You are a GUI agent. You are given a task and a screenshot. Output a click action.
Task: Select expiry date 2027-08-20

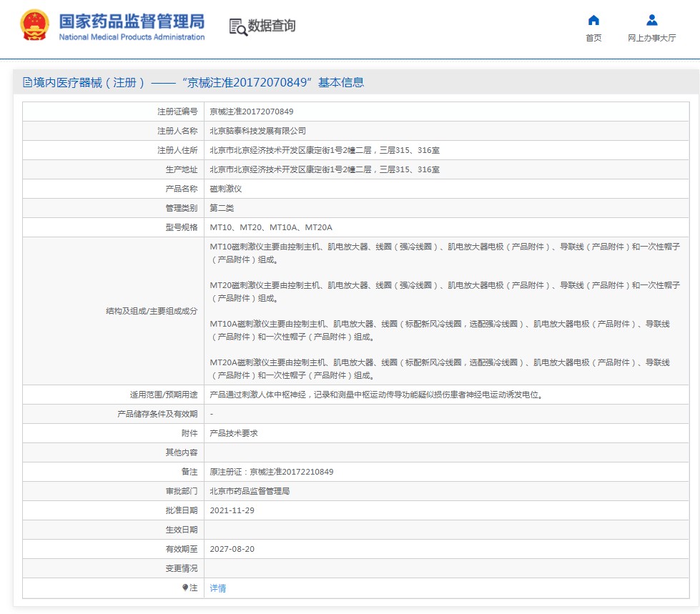(232, 549)
